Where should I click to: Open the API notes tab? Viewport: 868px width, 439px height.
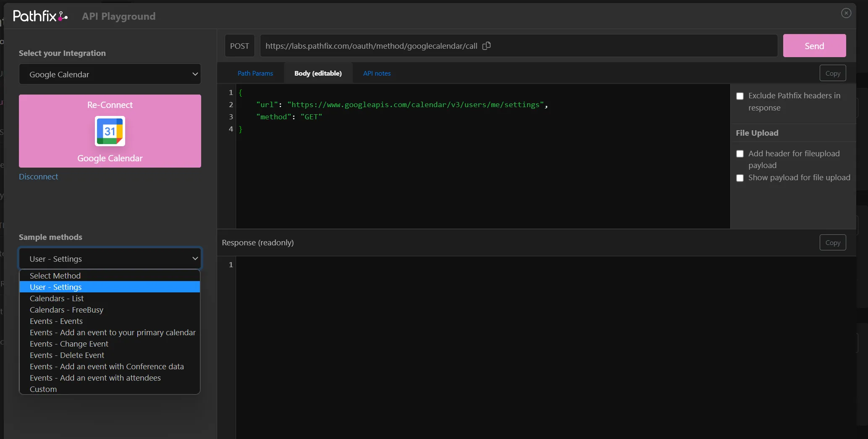377,73
